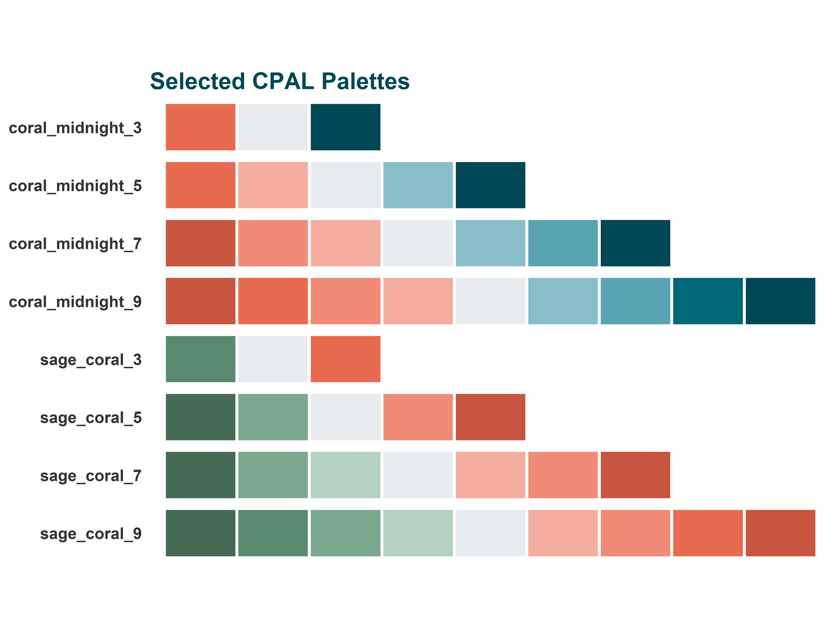Image resolution: width=840 pixels, height=630 pixels.
Task: Choose the coral swatch in sage_coral_3 row
Action: click(345, 359)
